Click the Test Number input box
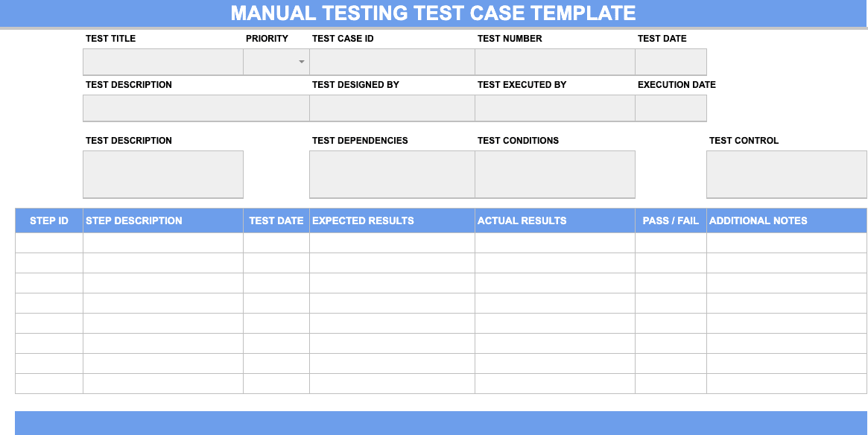The height and width of the screenshot is (435, 868). [553, 61]
